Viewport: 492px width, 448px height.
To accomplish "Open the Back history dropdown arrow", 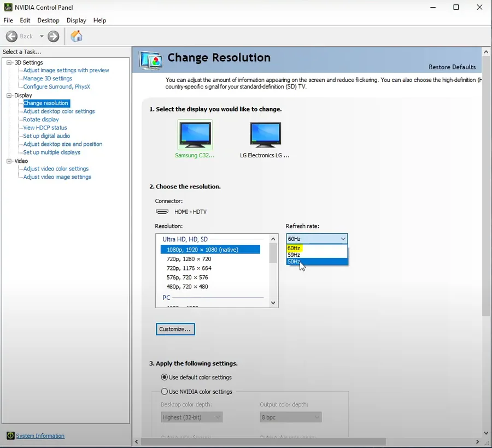I will (x=42, y=37).
